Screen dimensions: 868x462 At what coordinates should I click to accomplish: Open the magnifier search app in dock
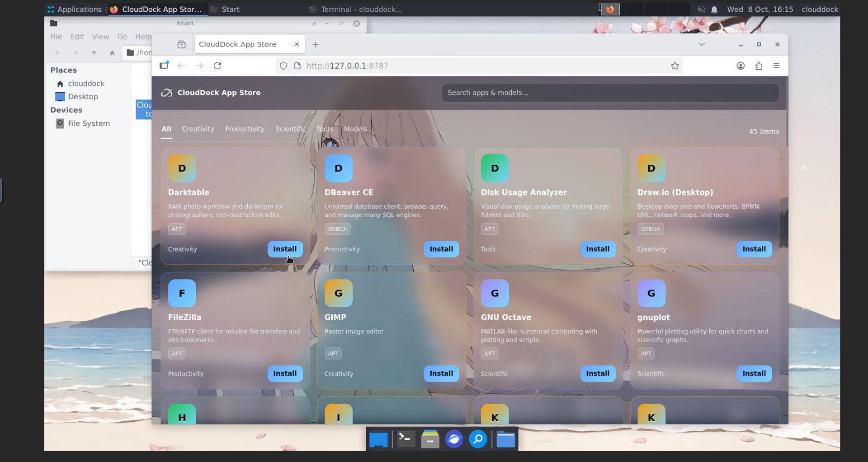click(478, 439)
